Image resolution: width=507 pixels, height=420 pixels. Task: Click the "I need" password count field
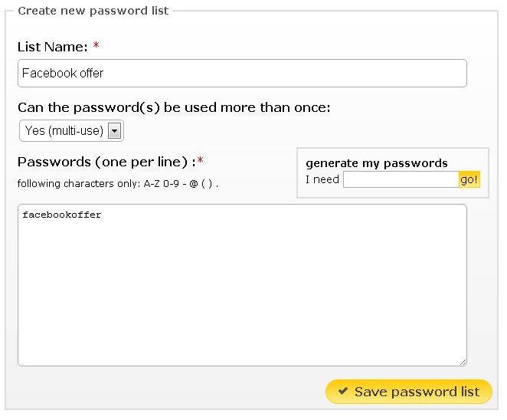pos(400,179)
